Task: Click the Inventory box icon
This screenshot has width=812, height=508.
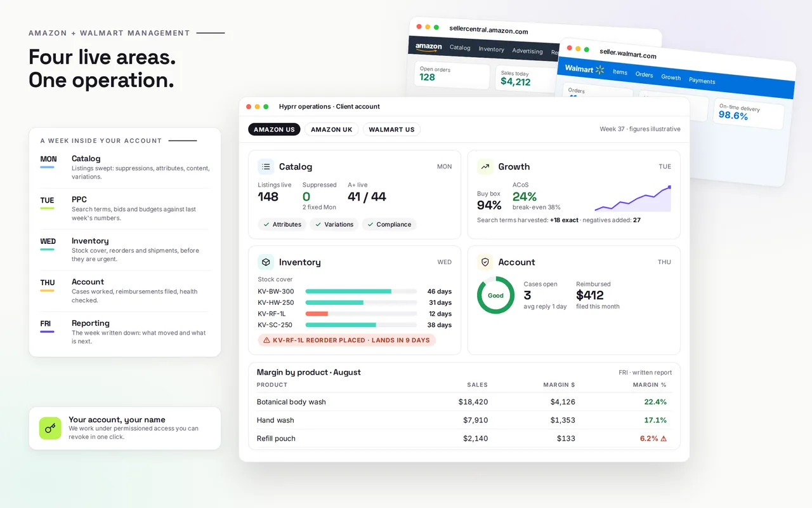Action: 266,262
